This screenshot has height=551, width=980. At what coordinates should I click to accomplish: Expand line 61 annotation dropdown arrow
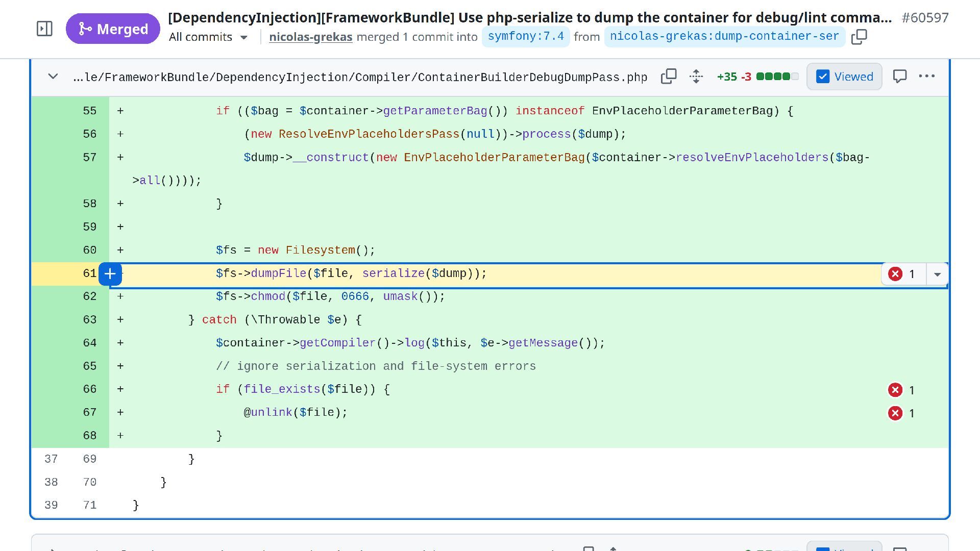(937, 274)
